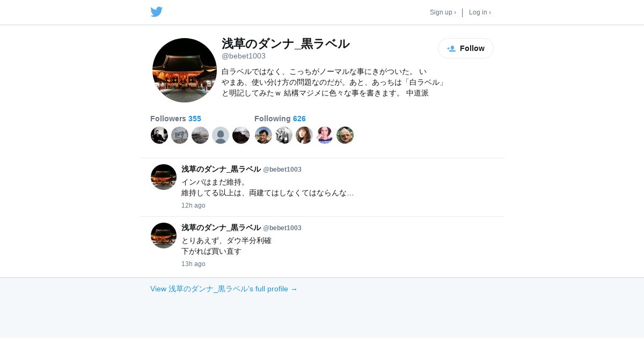This screenshot has width=644, height=338.
Task: Click the avatar beside the first tweet
Action: pyautogui.click(x=164, y=177)
